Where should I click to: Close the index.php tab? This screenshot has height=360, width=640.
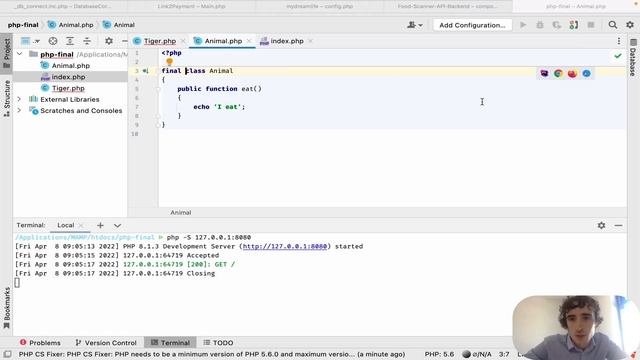click(311, 41)
